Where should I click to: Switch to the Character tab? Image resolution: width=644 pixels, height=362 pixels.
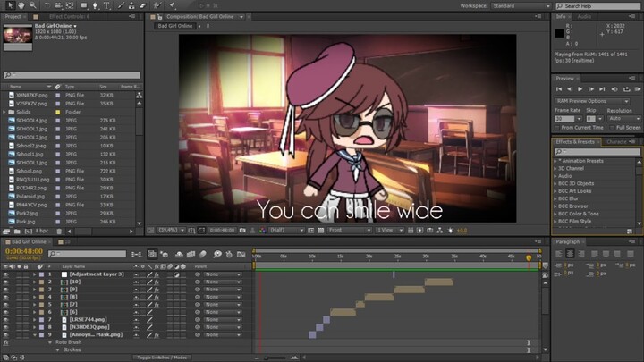point(616,142)
